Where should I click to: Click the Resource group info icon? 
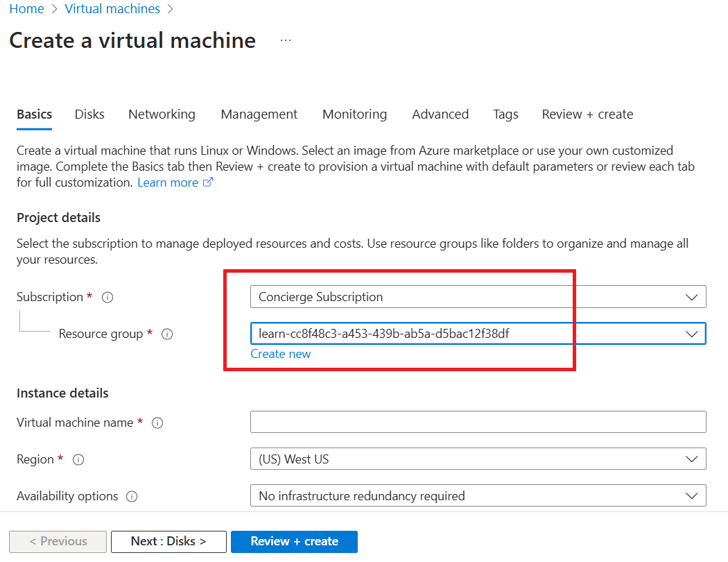point(167,334)
